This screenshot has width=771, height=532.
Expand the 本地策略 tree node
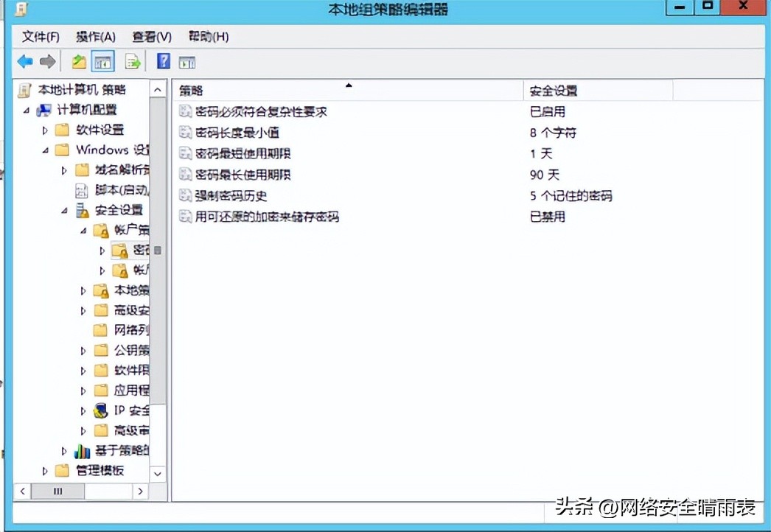[x=83, y=290]
